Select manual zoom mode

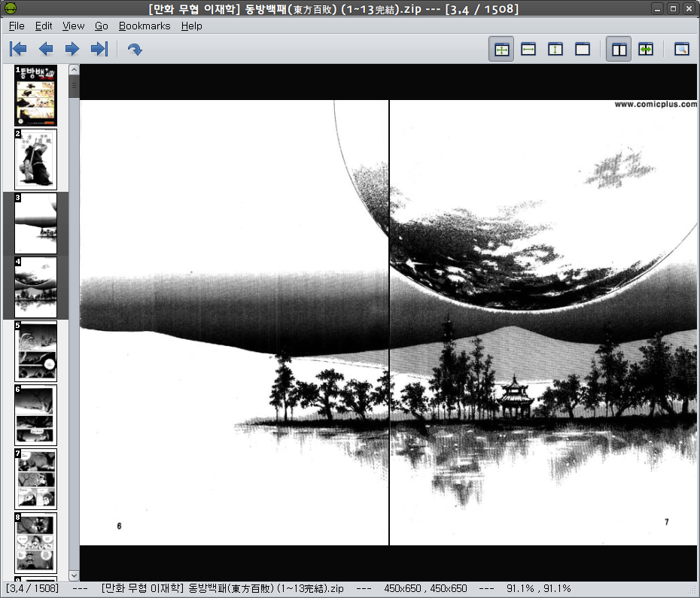coord(583,49)
